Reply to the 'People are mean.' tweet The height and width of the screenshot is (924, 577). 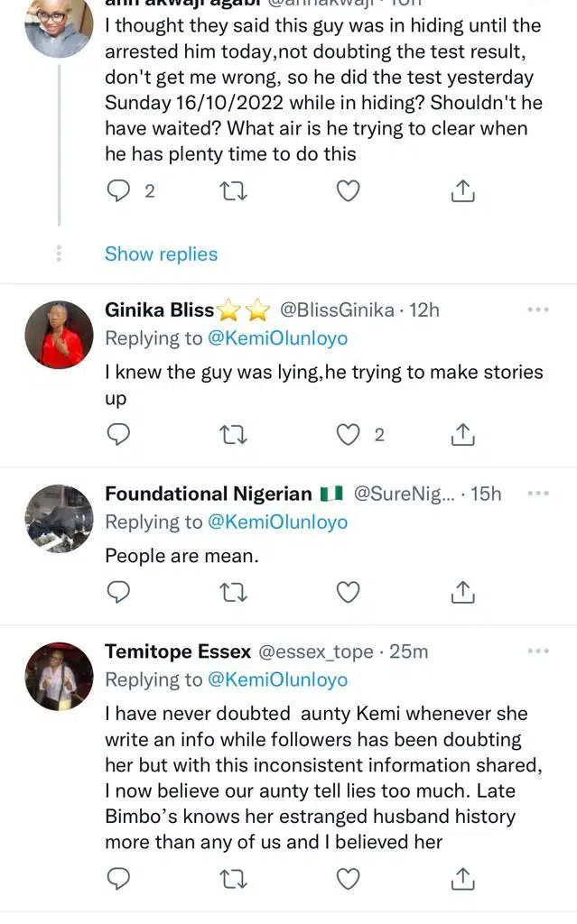(x=118, y=592)
